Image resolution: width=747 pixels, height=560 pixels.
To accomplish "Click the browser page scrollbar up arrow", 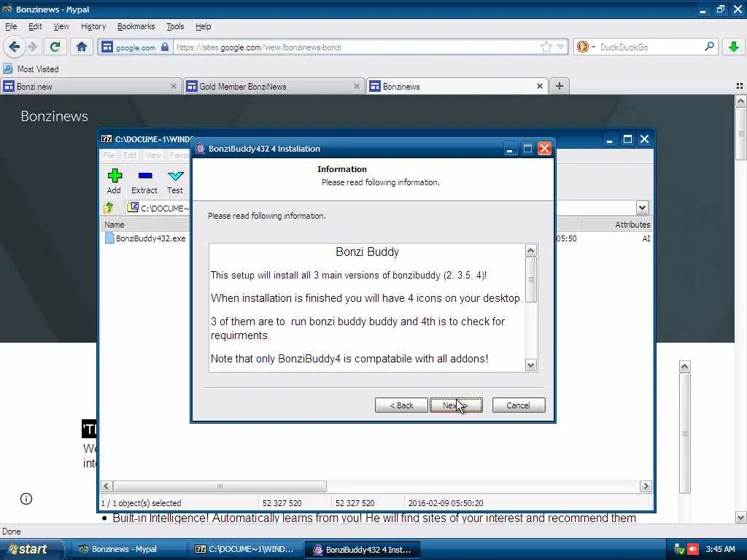I will (740, 101).
